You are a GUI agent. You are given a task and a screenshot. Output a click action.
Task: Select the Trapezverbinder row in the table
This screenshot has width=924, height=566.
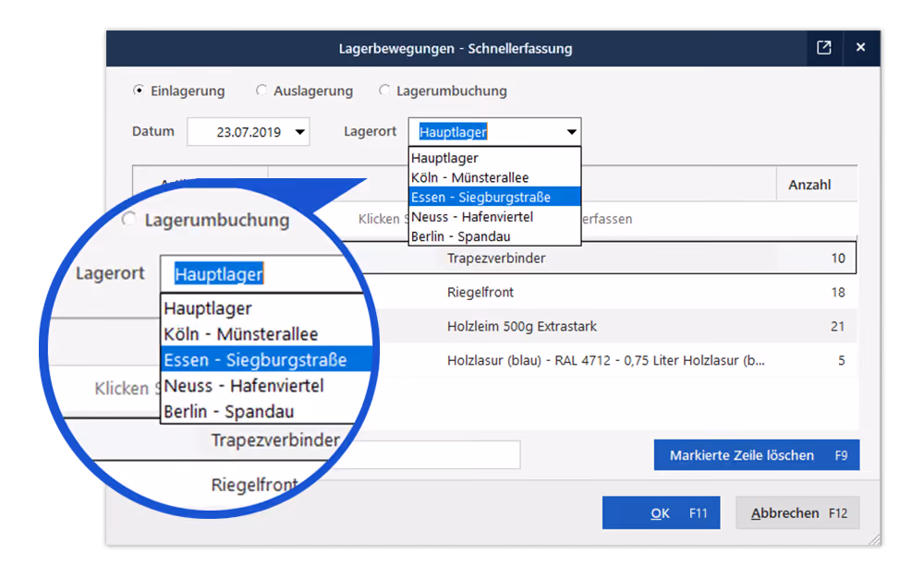(609, 258)
